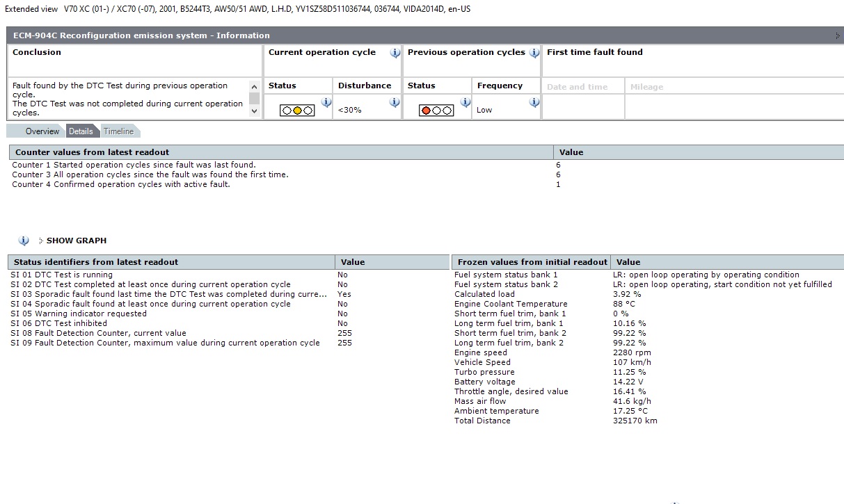This screenshot has height=504, width=844.
Task: Click info icon left of SHOW GRAPH
Action: coord(24,241)
